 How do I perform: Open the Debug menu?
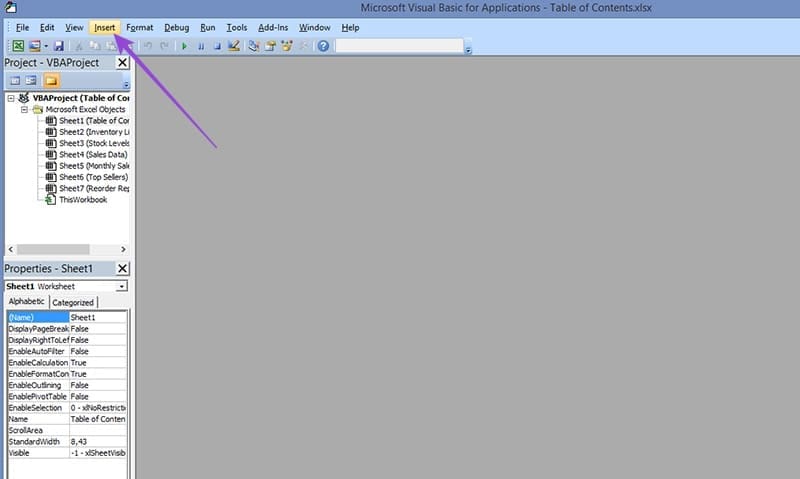tap(177, 28)
